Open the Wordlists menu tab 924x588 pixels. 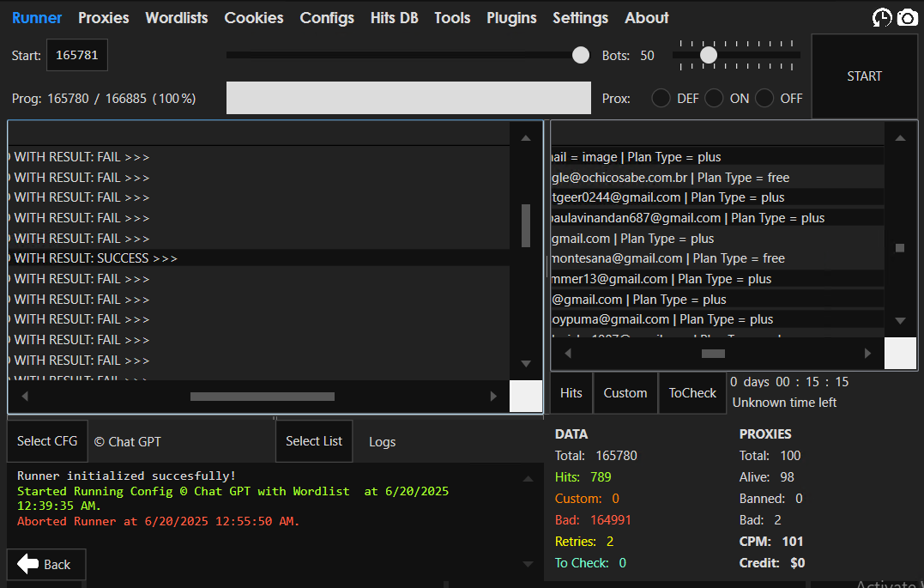point(177,18)
